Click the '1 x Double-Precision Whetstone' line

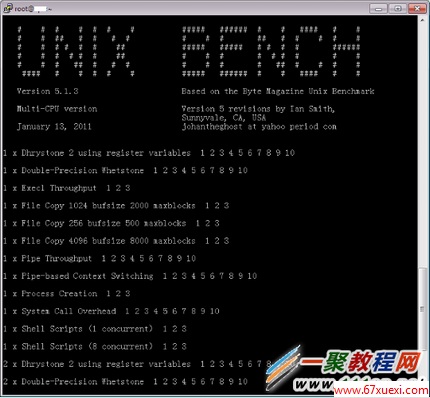[x=125, y=171]
